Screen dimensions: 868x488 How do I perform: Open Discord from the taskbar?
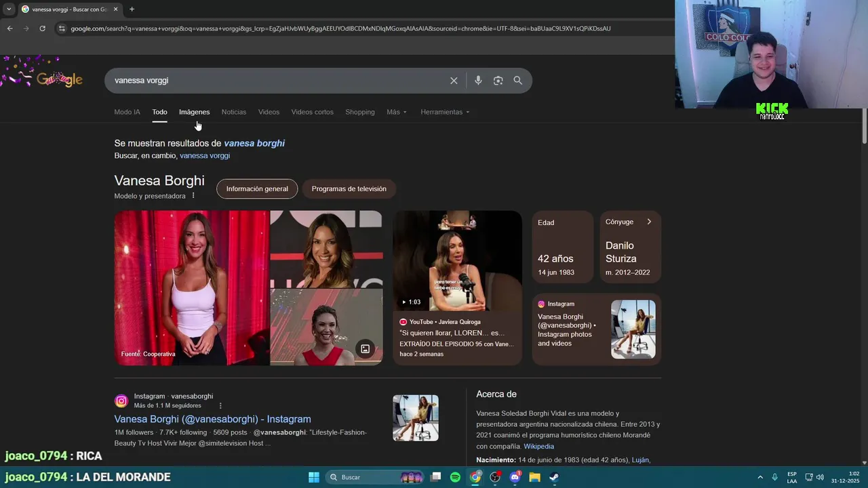pos(515,477)
